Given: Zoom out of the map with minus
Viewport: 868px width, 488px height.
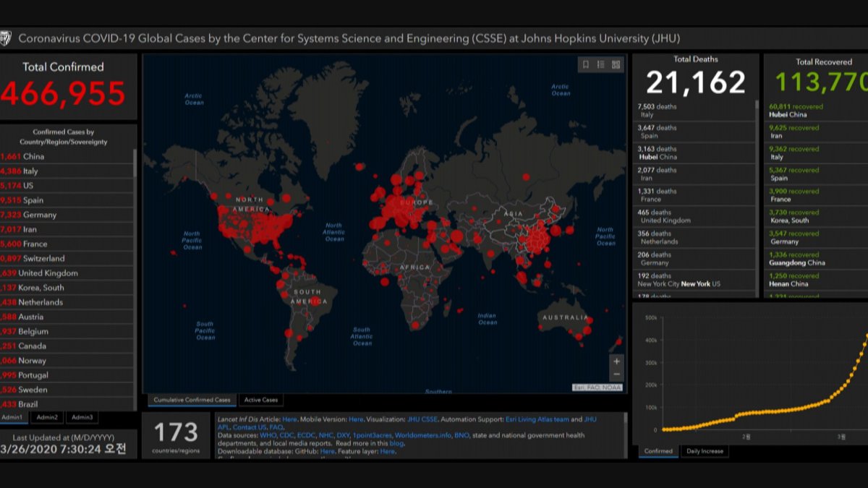Looking at the screenshot, I should [616, 374].
